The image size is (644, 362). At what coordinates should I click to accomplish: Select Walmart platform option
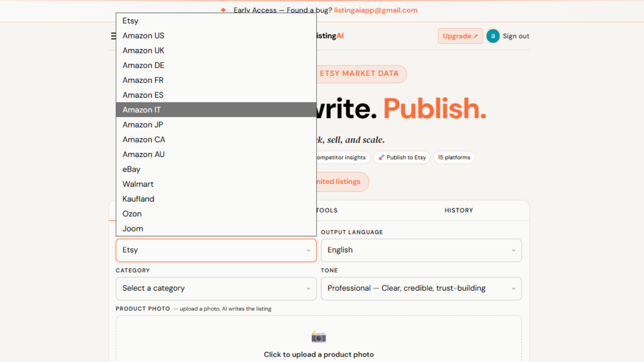[216, 184]
